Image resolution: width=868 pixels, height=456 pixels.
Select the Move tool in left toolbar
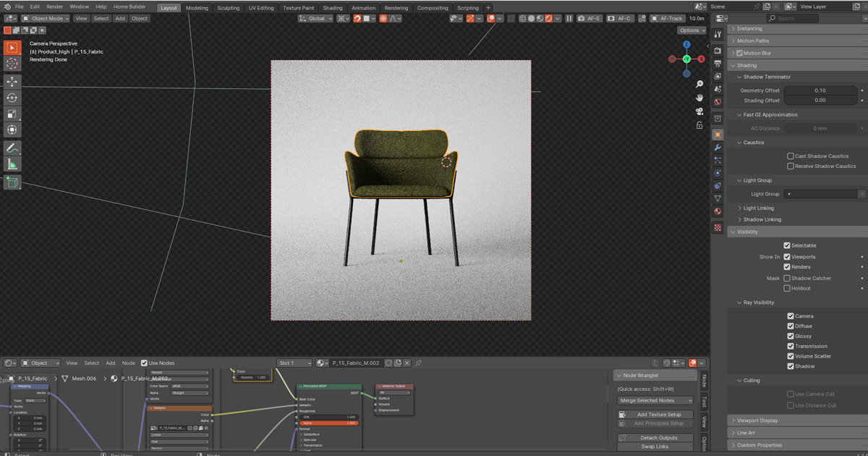[x=12, y=82]
